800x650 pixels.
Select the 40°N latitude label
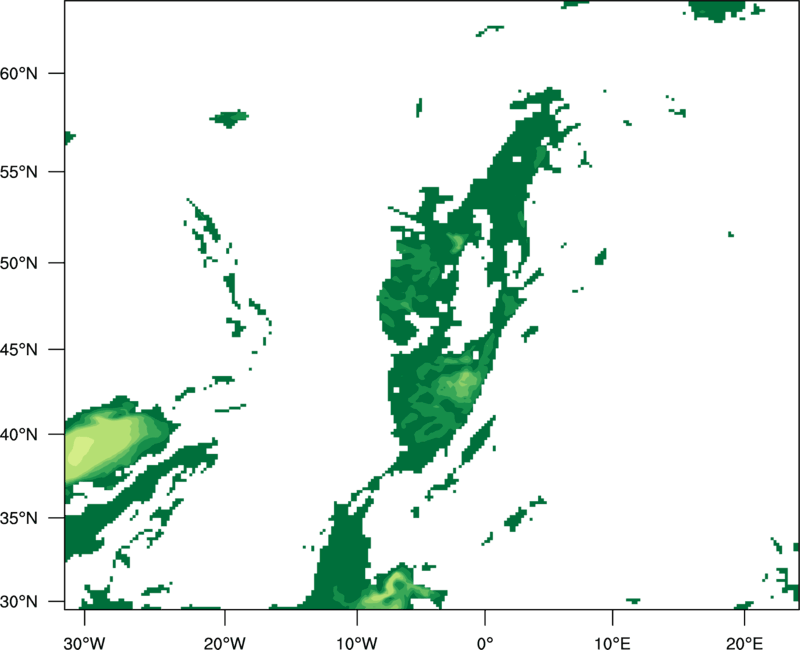point(19,435)
